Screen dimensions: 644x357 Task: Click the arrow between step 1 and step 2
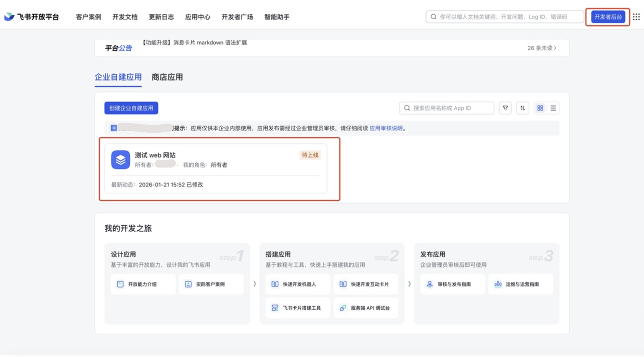click(255, 284)
